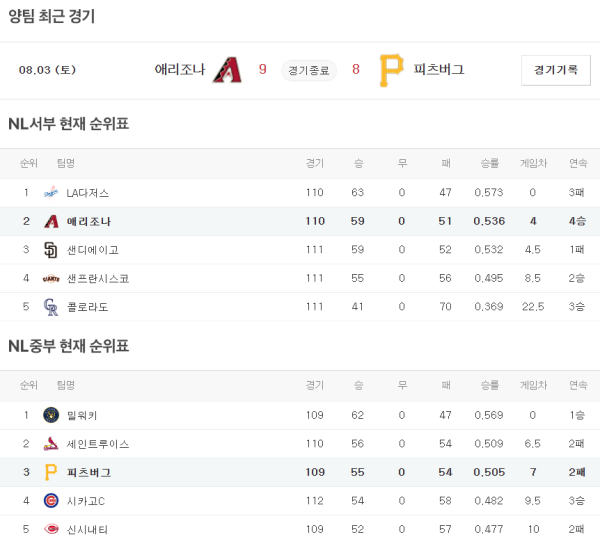Select the highlighted 피츠버그 row in standings
Screen dimensions: 600x544
coord(300,472)
